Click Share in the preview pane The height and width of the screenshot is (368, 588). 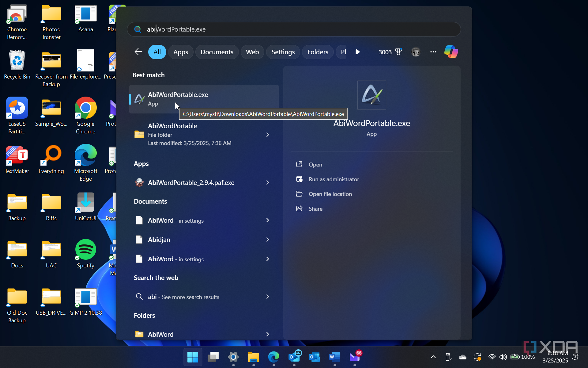309,209
